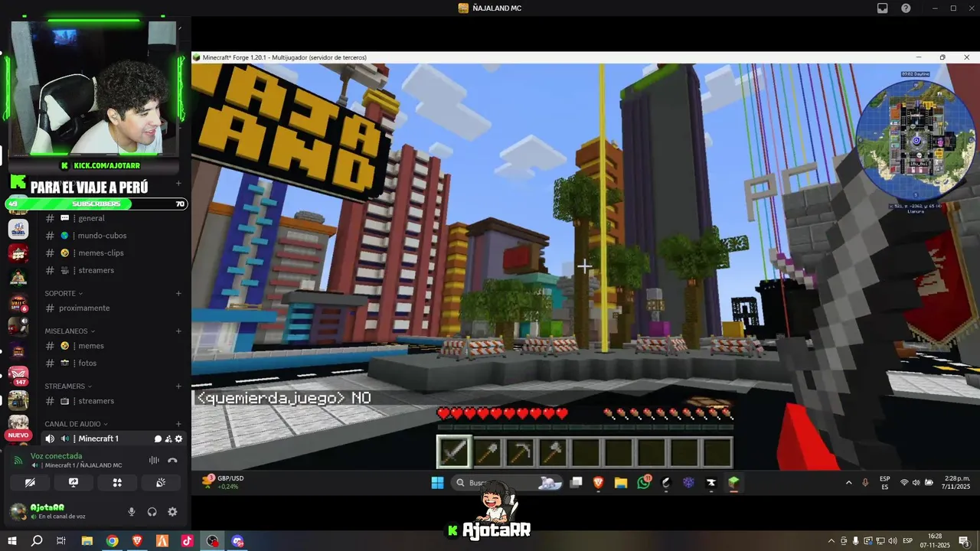980x551 pixels.
Task: Add a channel to STREAMERS category
Action: click(x=178, y=386)
